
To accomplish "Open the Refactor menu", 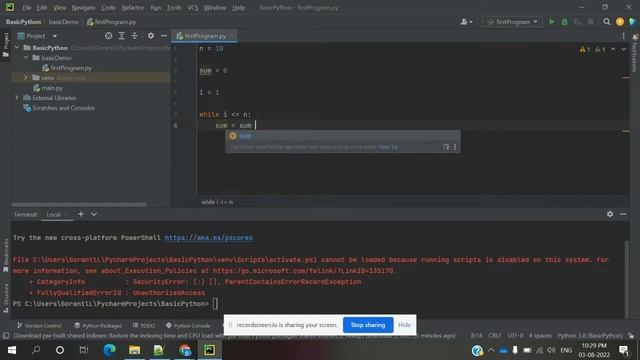I will pyautogui.click(x=133, y=7).
